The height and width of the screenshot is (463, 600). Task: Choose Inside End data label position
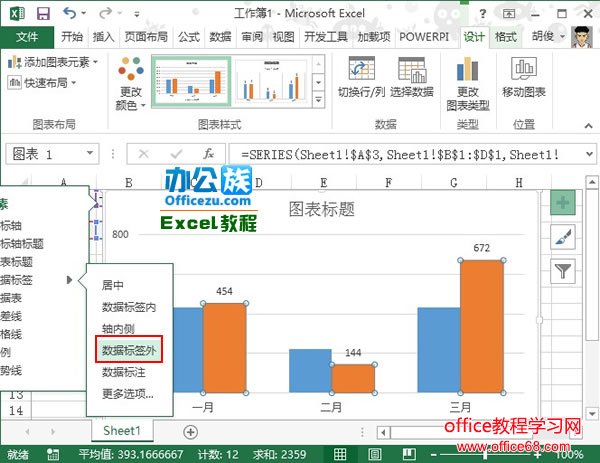(x=129, y=307)
